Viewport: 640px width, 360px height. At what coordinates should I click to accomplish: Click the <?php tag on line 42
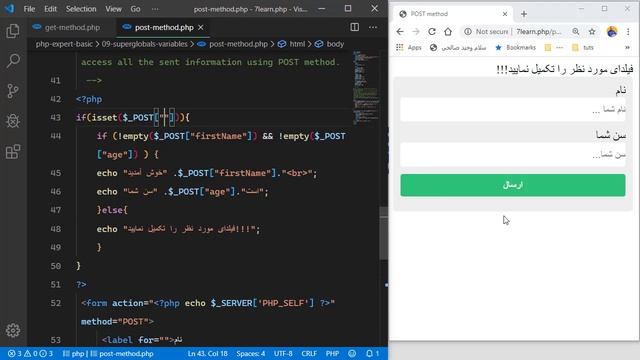click(x=89, y=99)
